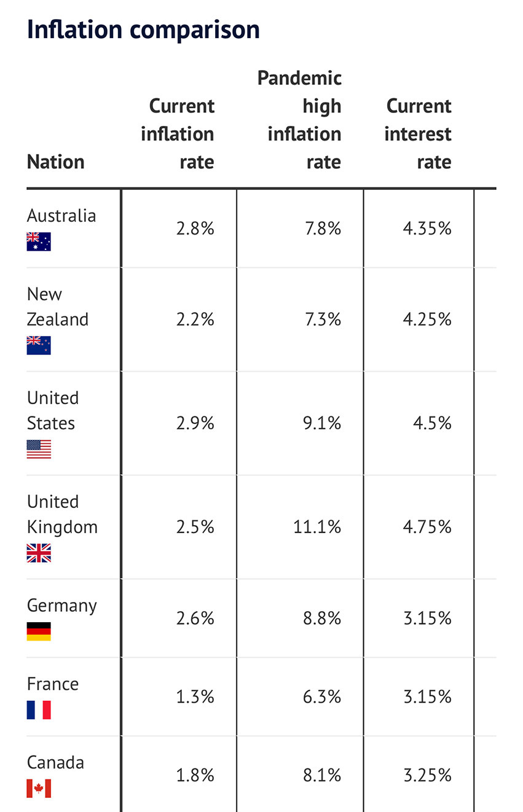Select the Nation column header
523x812 pixels.
(56, 162)
